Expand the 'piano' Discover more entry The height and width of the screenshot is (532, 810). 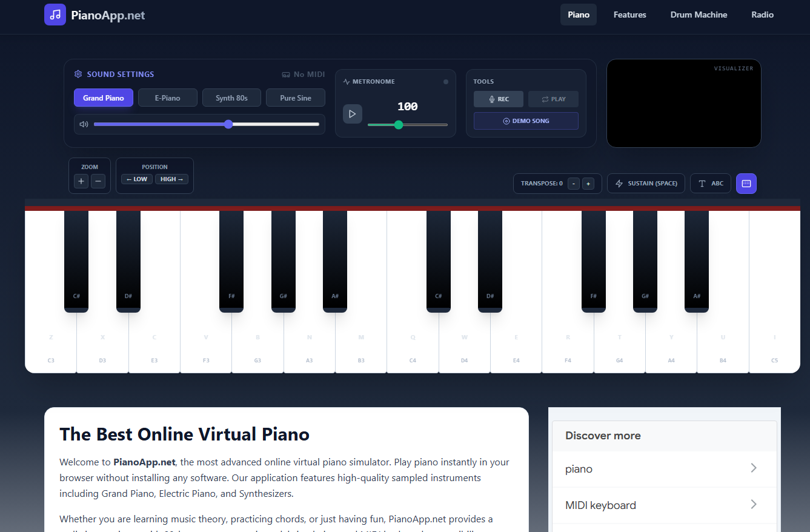pos(754,468)
